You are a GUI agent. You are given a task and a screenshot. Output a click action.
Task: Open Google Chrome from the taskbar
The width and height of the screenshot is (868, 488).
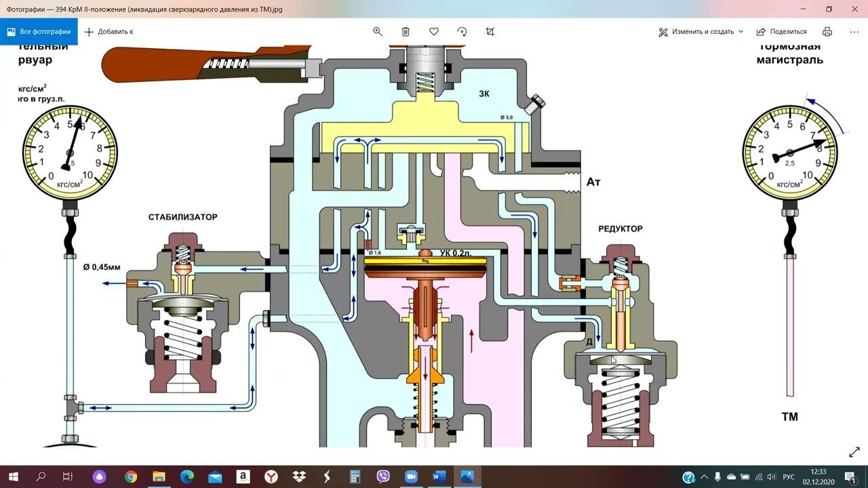point(130,477)
